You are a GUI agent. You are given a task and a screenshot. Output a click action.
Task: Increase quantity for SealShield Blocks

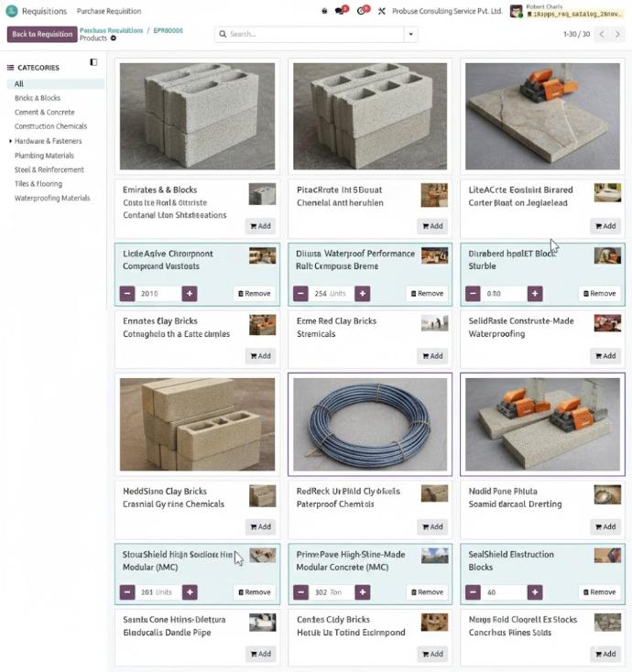535,592
